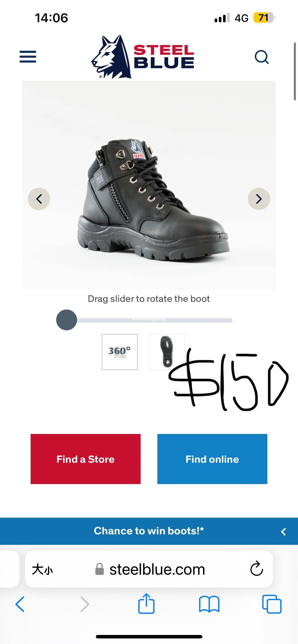This screenshot has width=298, height=644.
Task: Open the hamburger navigation menu
Action: (28, 57)
